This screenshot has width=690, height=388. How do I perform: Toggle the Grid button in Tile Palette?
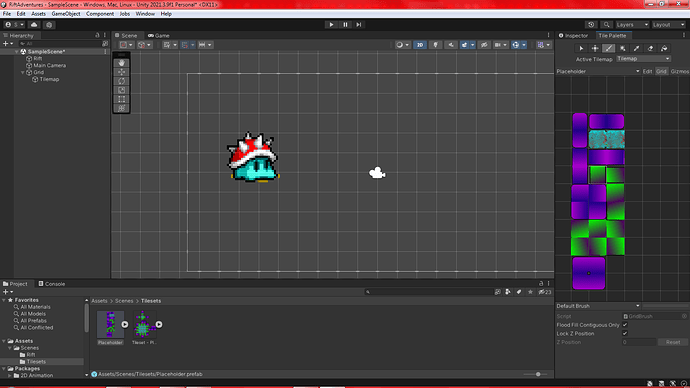point(661,71)
